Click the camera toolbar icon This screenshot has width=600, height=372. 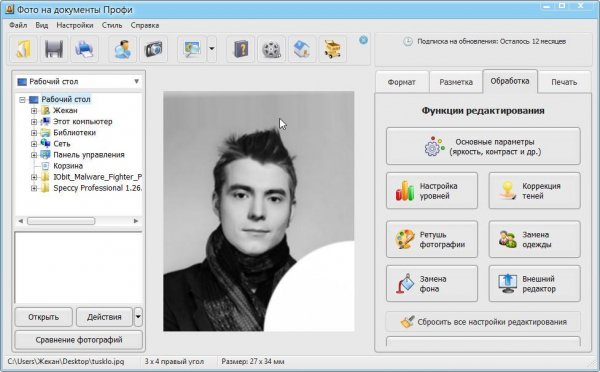pyautogui.click(x=153, y=49)
